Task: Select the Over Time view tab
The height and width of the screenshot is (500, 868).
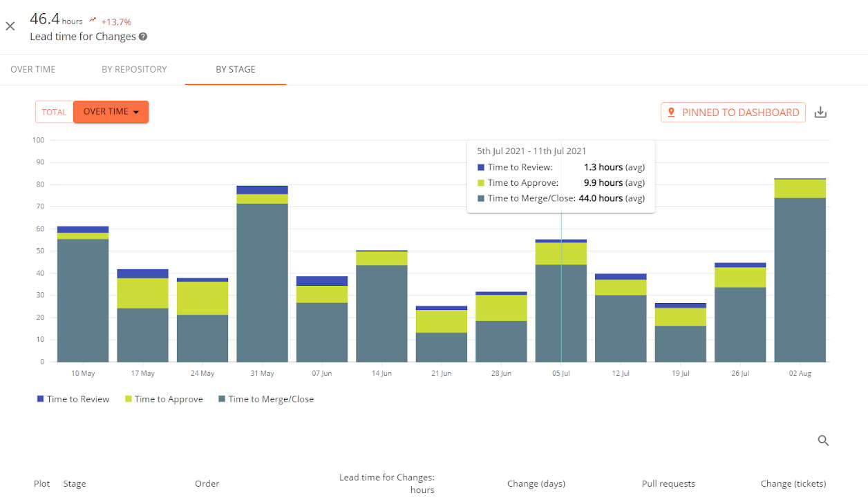Action: (32, 69)
